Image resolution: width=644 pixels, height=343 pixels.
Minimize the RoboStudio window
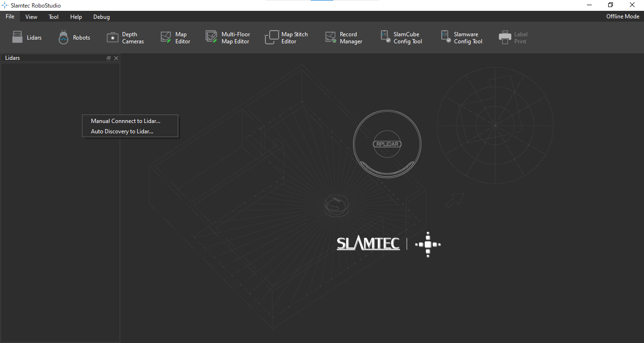pyautogui.click(x=589, y=5)
